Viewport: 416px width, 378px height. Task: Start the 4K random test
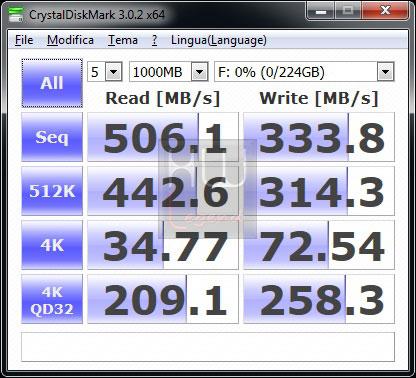(x=52, y=245)
